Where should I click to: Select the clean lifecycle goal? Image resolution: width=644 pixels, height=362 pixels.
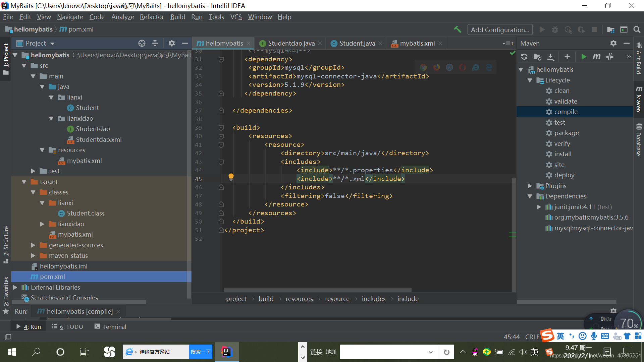tap(561, 91)
